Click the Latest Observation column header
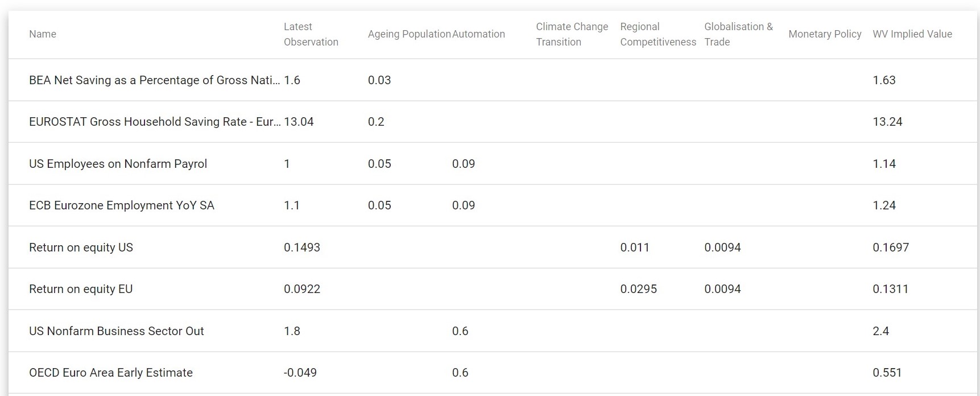The image size is (980, 396). [311, 34]
